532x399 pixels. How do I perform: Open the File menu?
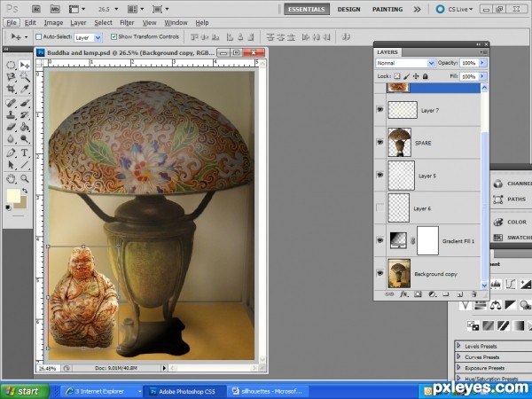point(12,23)
